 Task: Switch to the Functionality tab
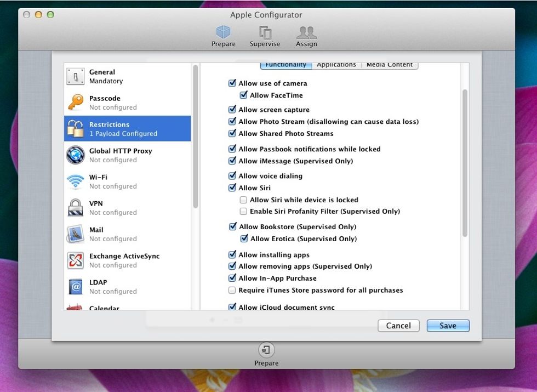tap(286, 65)
